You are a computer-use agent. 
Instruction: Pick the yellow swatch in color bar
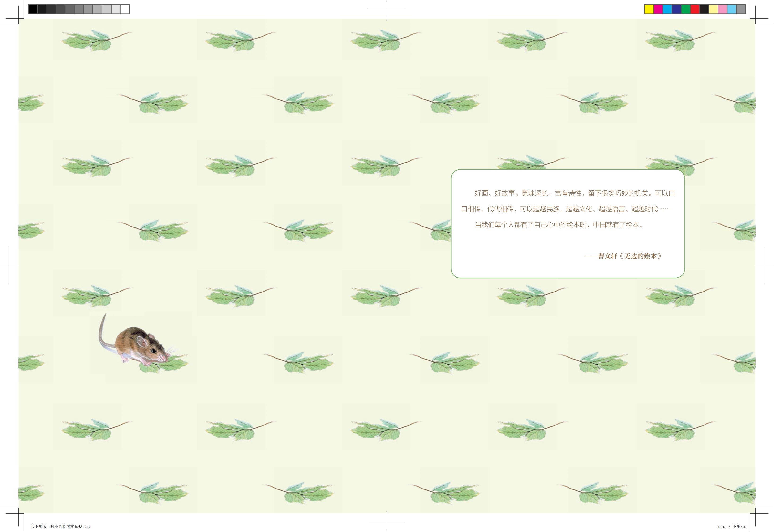click(649, 9)
